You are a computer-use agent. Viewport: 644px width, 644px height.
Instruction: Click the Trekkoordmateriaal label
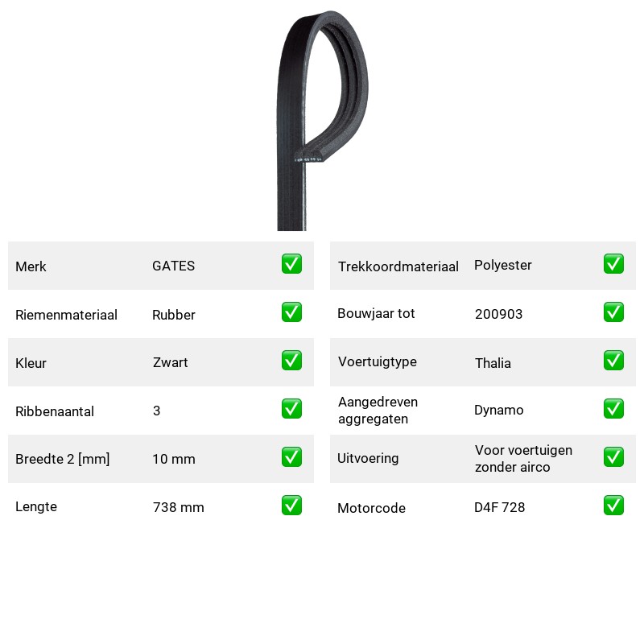[x=398, y=266]
